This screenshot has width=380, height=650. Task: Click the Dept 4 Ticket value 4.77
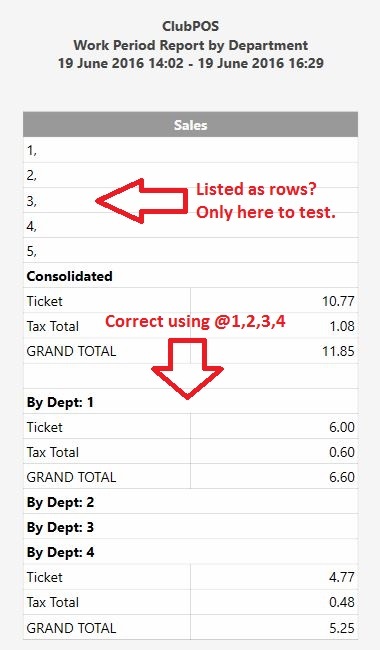(x=342, y=577)
